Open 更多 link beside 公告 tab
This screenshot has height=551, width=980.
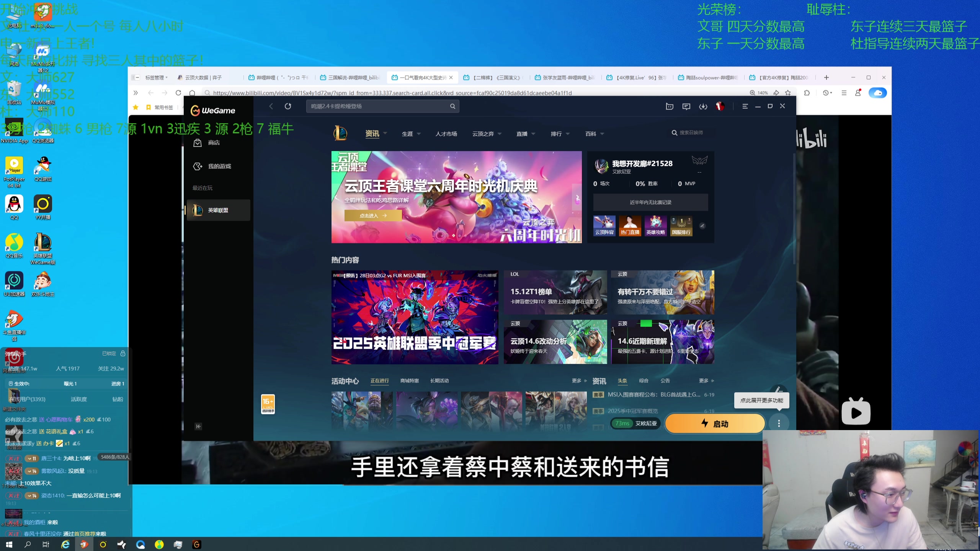[706, 381]
